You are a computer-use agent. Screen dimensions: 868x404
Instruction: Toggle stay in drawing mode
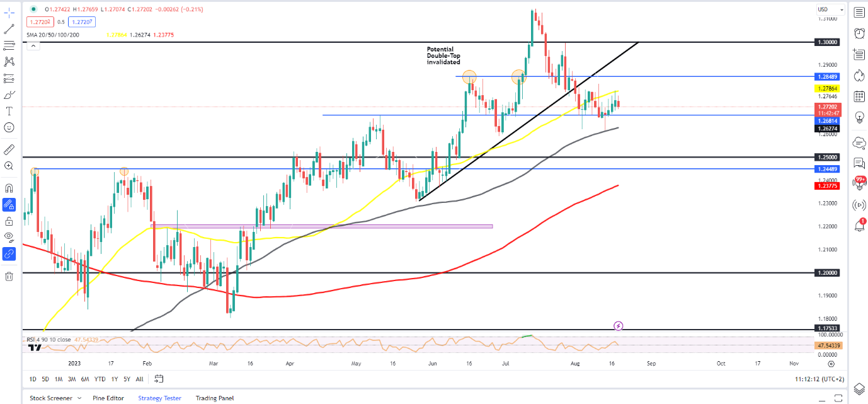(x=9, y=204)
